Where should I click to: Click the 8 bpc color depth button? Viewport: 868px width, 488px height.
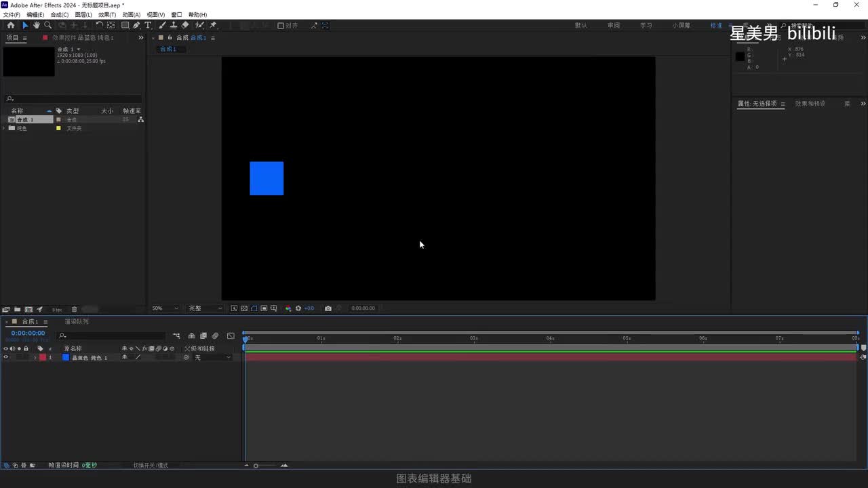click(x=57, y=310)
